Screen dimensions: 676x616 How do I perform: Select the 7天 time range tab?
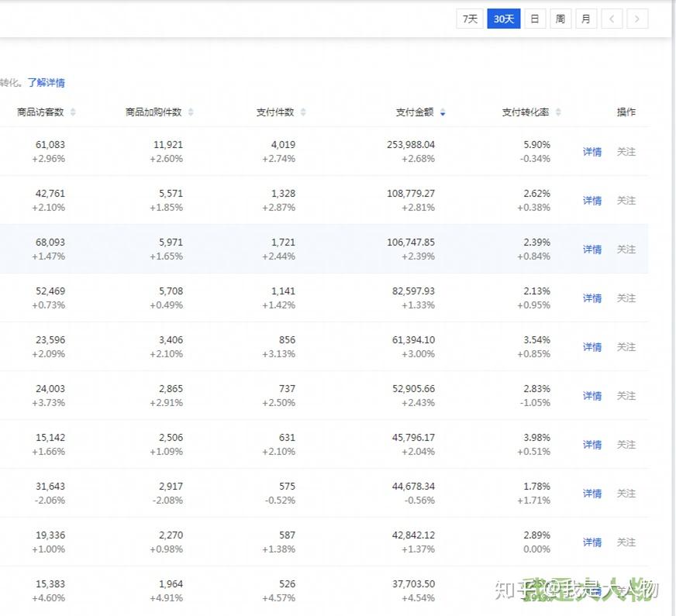470,19
